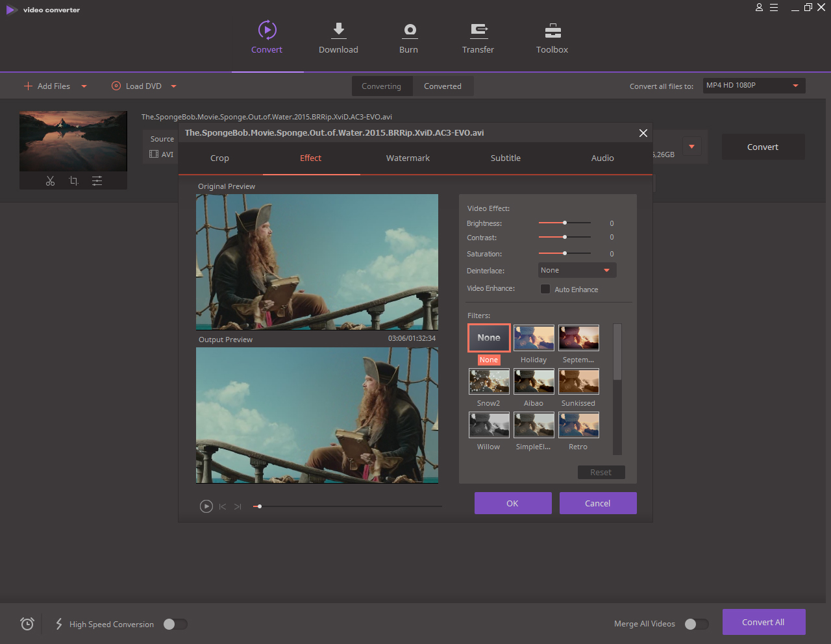
Task: Switch to the Converting tab
Action: [x=382, y=86]
